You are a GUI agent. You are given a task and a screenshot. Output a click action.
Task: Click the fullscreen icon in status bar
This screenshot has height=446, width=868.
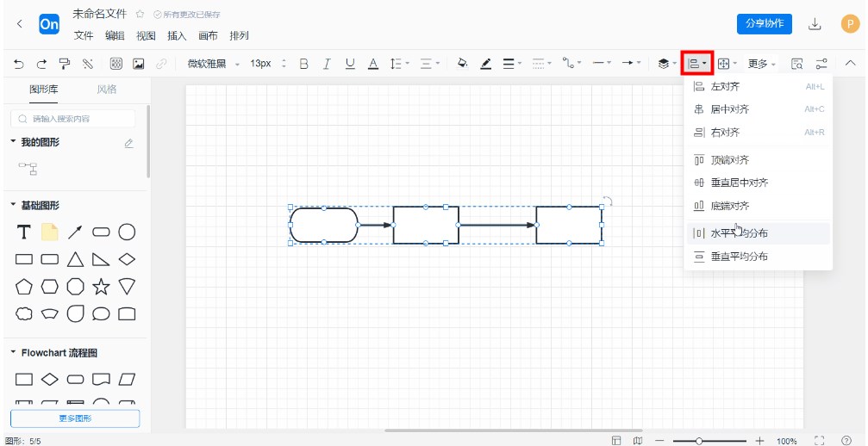(820, 441)
